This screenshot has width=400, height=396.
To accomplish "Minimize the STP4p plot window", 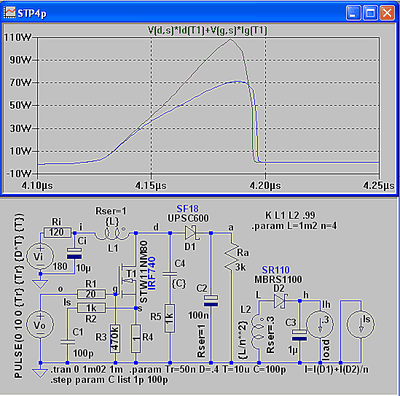I will (x=354, y=13).
